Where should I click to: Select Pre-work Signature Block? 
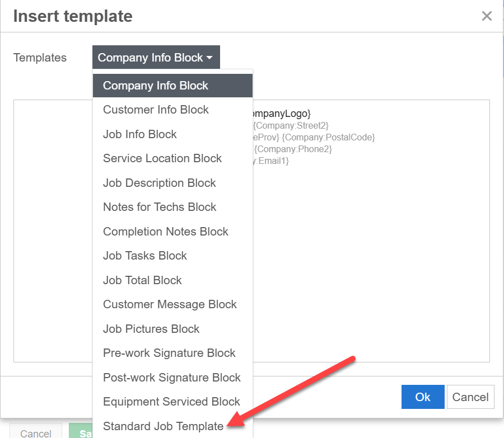(x=169, y=353)
